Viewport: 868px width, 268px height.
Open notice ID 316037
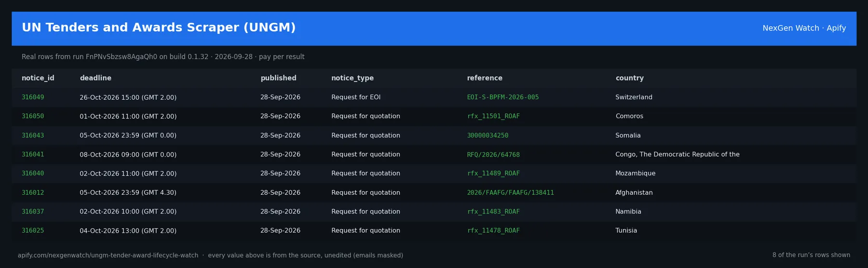tap(33, 212)
